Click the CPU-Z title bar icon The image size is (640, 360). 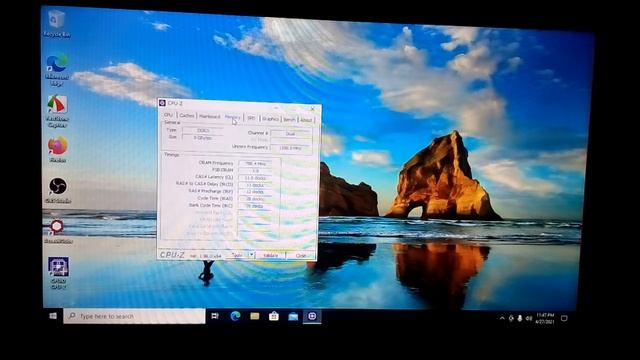click(162, 103)
